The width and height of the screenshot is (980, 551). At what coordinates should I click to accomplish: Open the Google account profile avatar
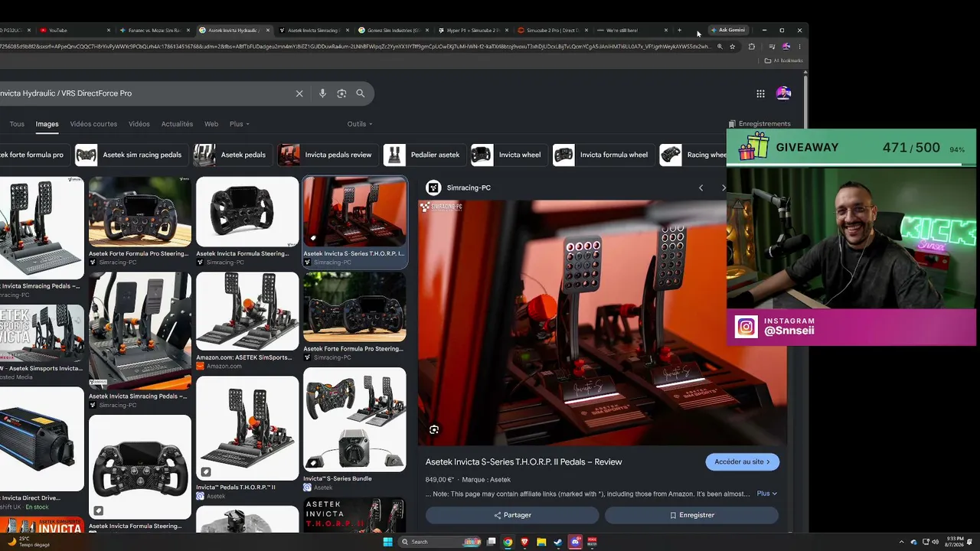[783, 93]
